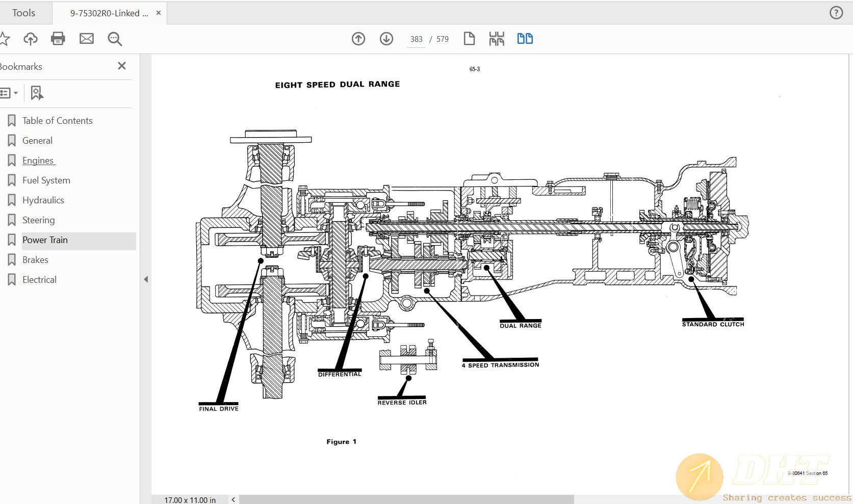Screen dimensions: 853x504
Task: Open the find text magnifier tool
Action: click(115, 39)
